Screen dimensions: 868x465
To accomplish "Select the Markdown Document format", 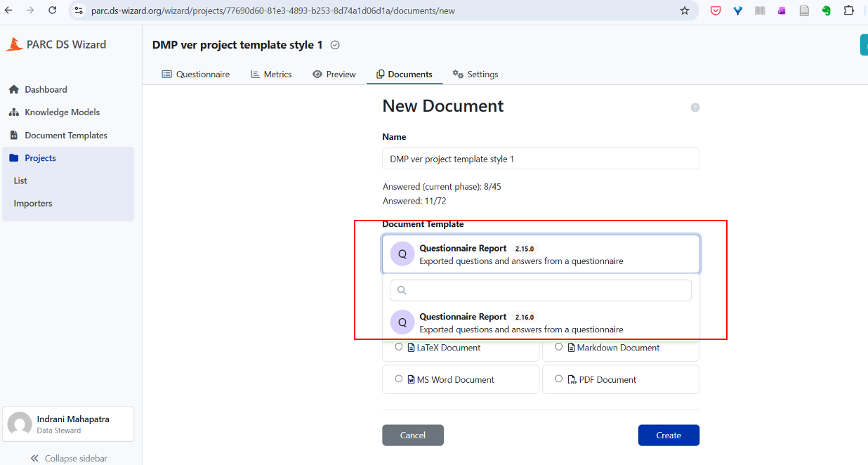I will tap(559, 347).
